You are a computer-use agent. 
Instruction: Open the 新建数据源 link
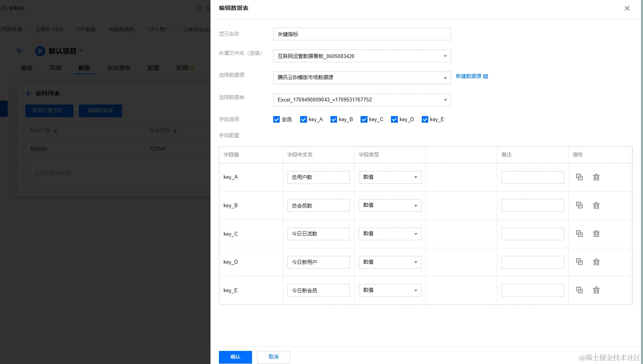coord(472,76)
